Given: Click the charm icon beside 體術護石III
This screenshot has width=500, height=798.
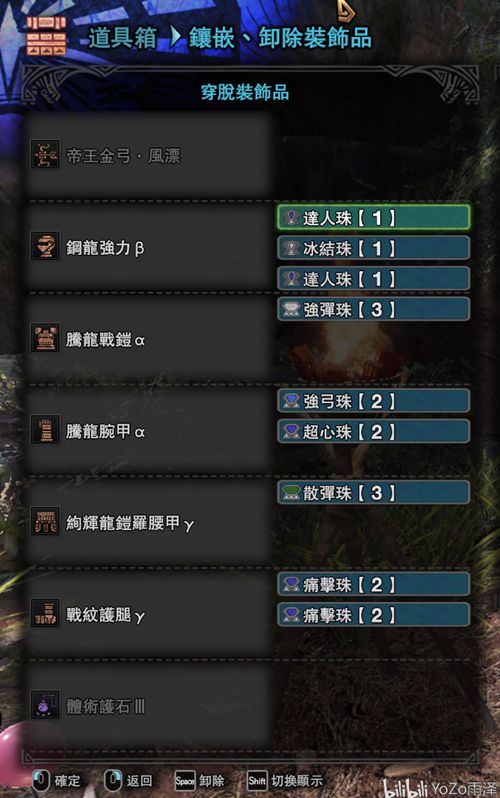Looking at the screenshot, I should tap(45, 705).
